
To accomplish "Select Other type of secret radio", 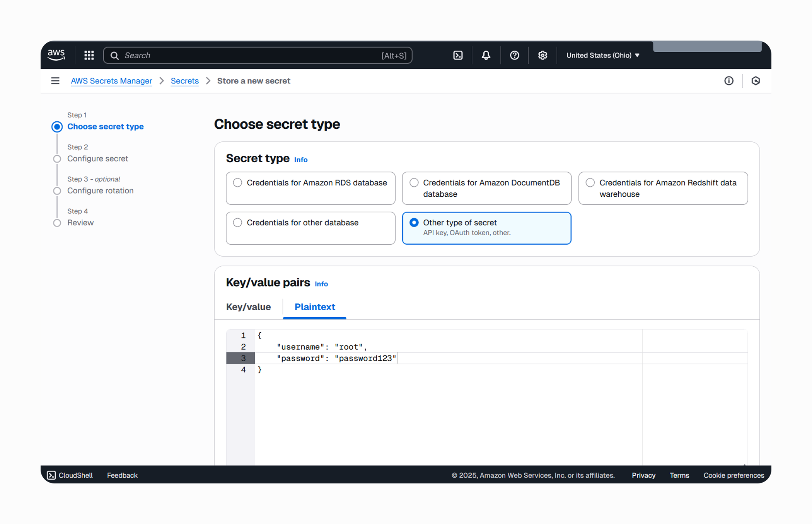I will pyautogui.click(x=414, y=223).
